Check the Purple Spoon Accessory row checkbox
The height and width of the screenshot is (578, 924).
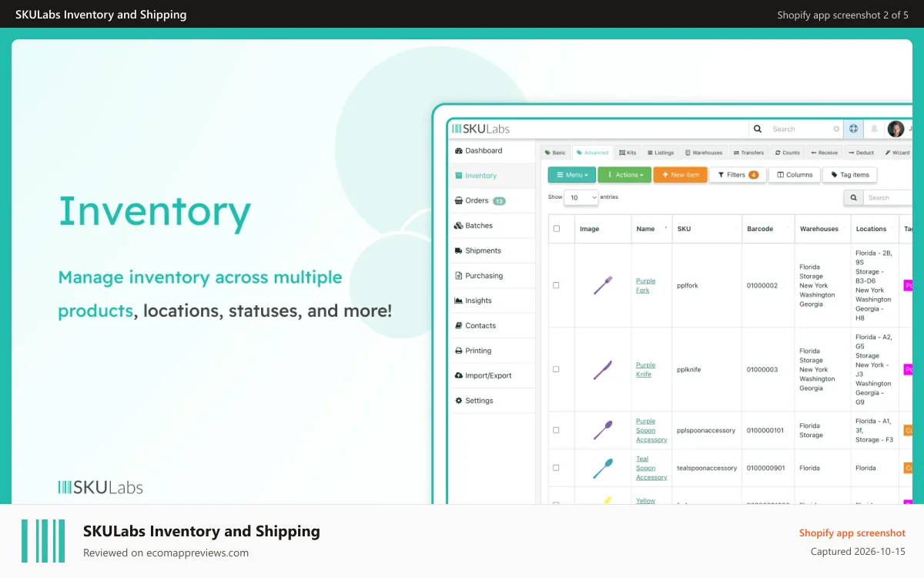tap(557, 430)
